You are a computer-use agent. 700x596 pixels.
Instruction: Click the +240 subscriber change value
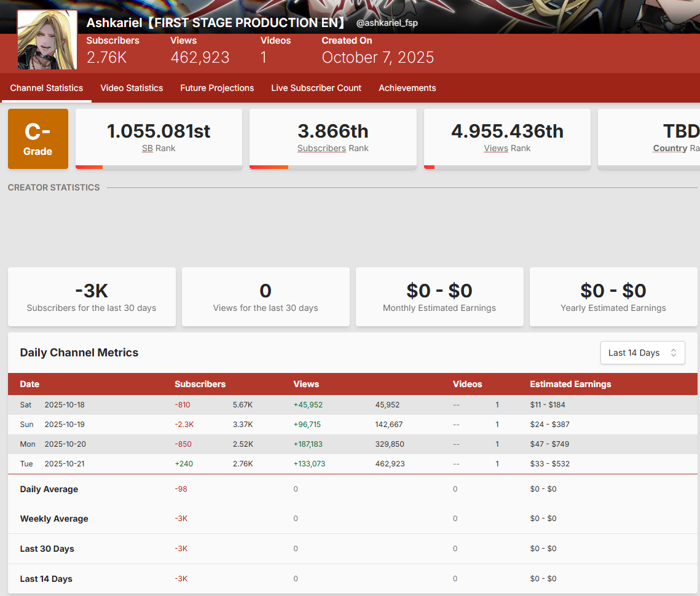[x=184, y=464]
